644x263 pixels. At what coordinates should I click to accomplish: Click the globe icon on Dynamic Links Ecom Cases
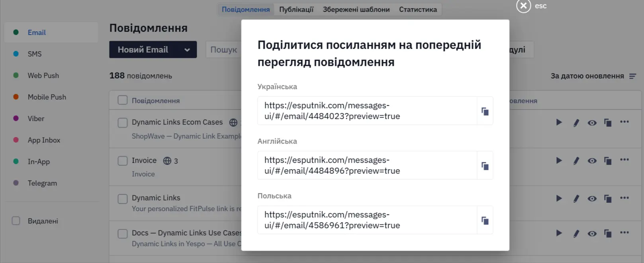(x=233, y=122)
